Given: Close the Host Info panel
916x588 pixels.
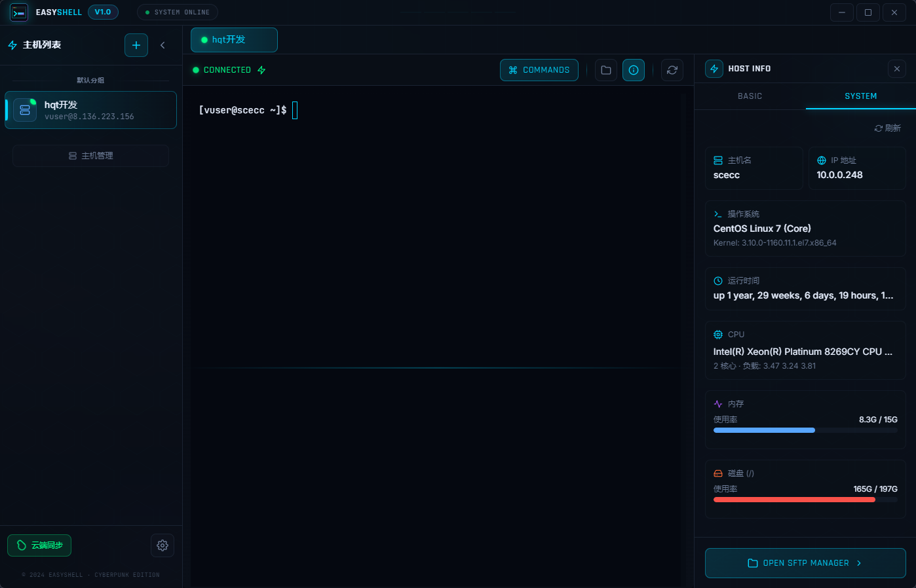Looking at the screenshot, I should (896, 69).
